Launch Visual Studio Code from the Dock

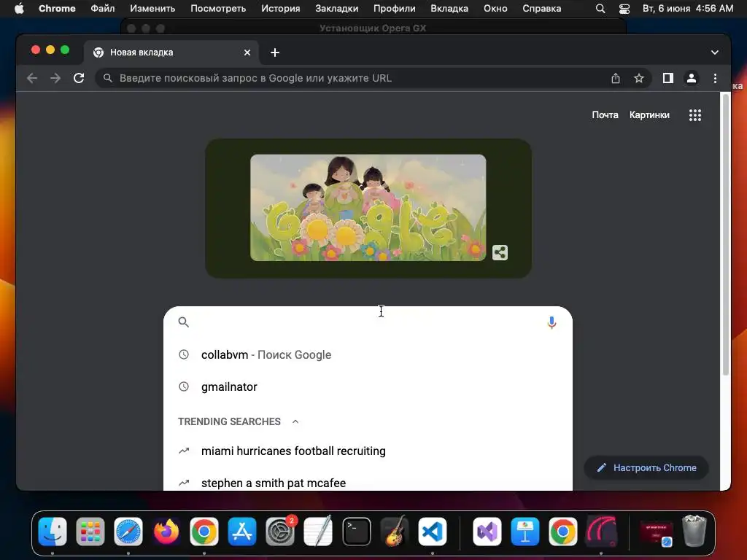[433, 531]
